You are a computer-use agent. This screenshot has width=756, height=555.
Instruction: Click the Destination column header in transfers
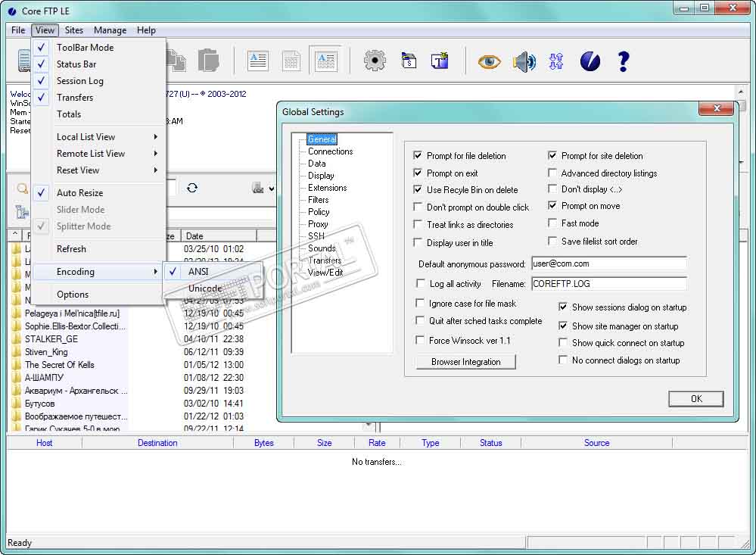point(157,442)
